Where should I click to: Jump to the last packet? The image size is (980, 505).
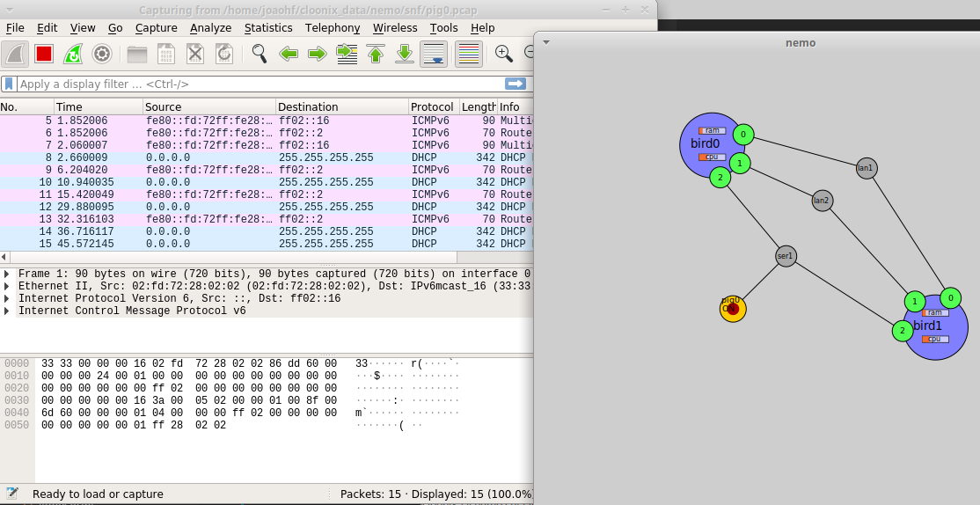405,54
